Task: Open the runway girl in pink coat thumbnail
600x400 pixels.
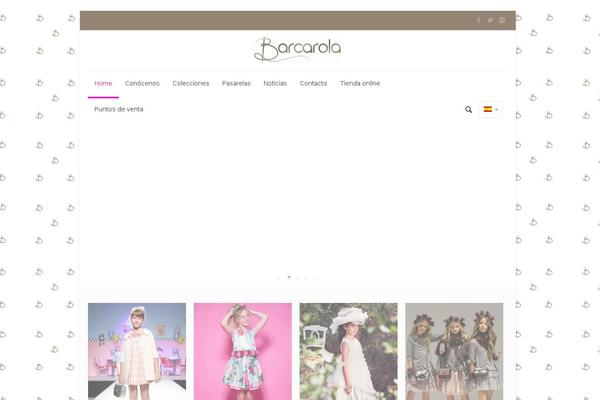Action: tap(137, 351)
